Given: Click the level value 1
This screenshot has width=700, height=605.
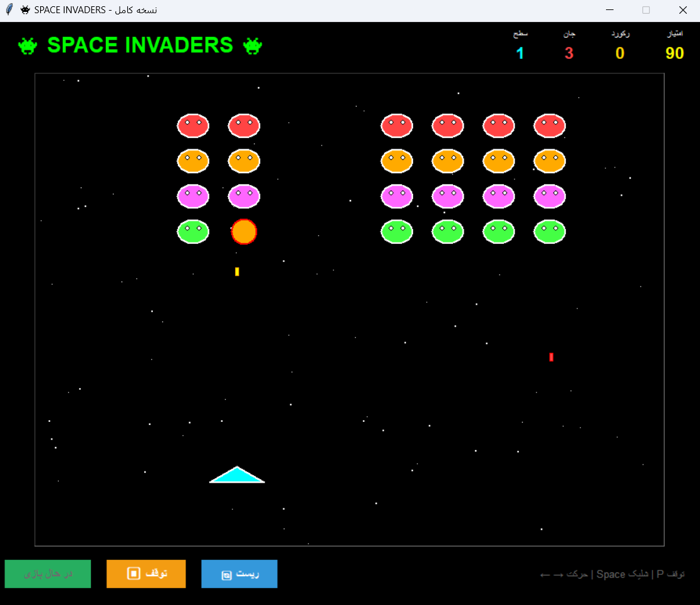Looking at the screenshot, I should [520, 53].
